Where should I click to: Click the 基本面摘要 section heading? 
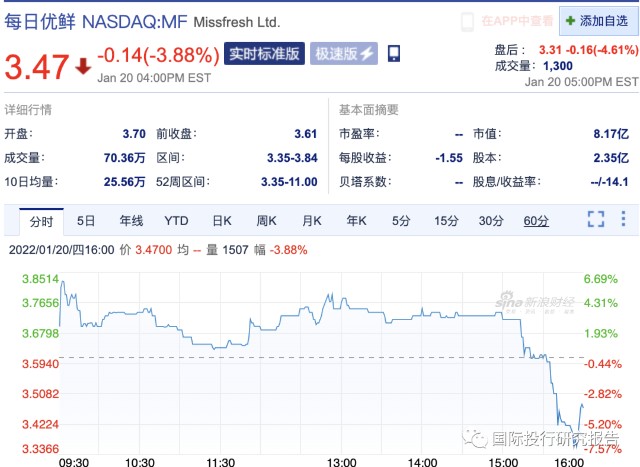pyautogui.click(x=369, y=110)
